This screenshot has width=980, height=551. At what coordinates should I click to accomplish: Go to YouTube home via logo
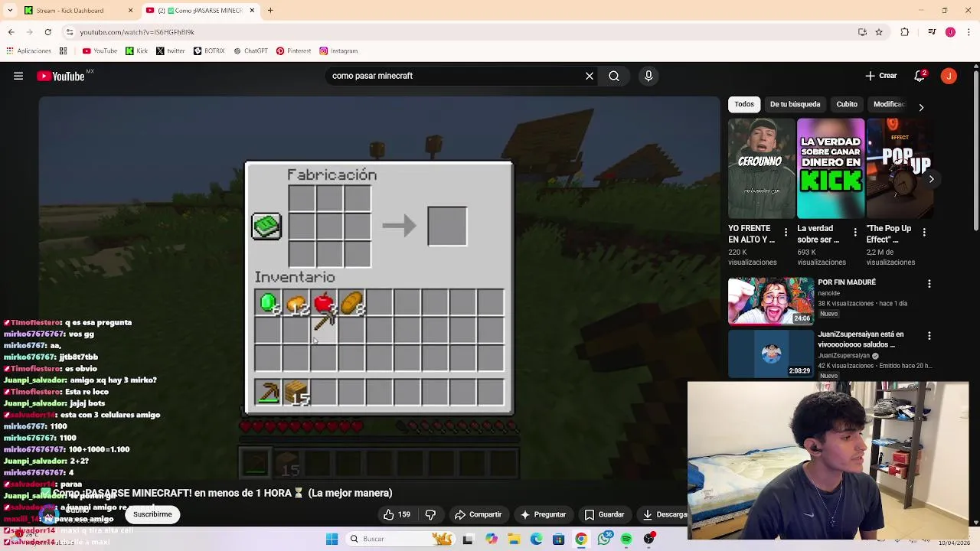61,76
